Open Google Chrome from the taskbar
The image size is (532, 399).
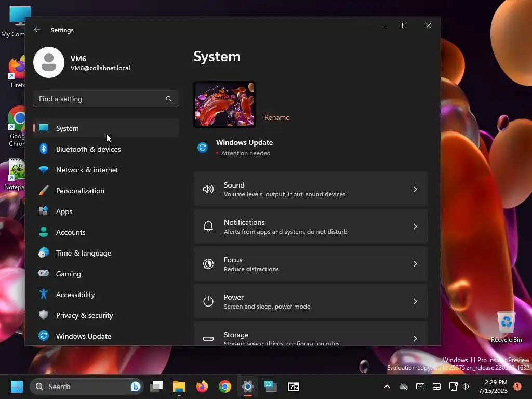click(x=225, y=387)
